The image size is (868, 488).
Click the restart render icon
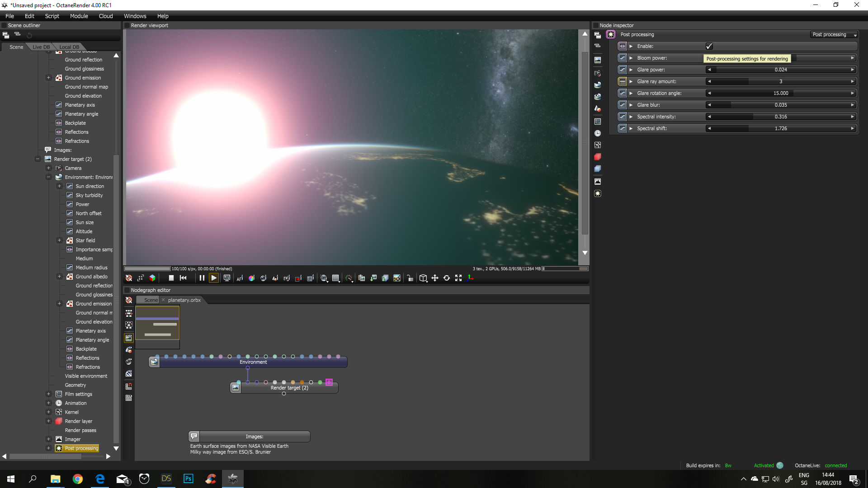click(x=183, y=278)
